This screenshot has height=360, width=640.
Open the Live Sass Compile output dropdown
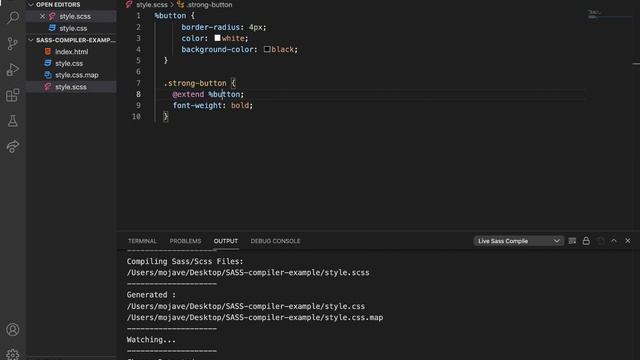pos(518,241)
